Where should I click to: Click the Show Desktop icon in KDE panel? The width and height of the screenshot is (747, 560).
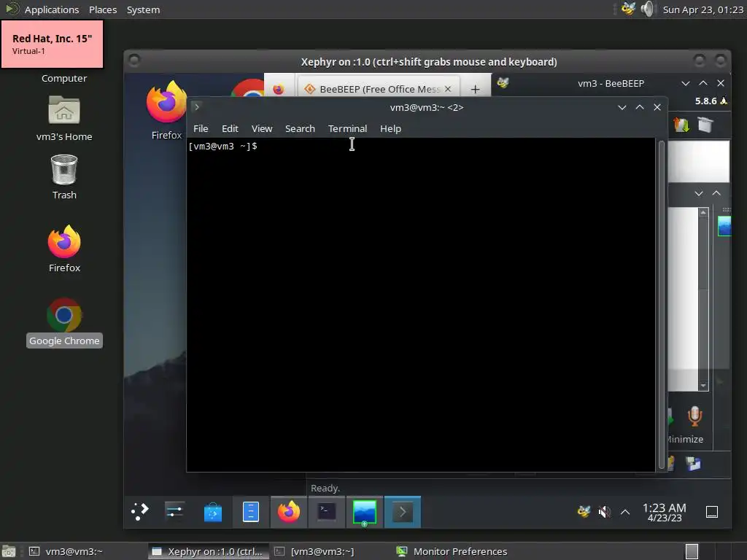[x=712, y=512]
